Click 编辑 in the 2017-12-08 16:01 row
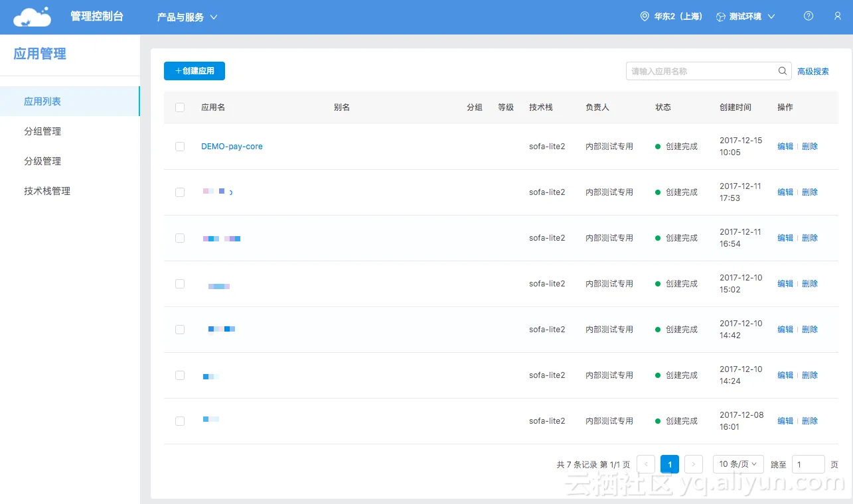The width and height of the screenshot is (853, 504). point(785,421)
